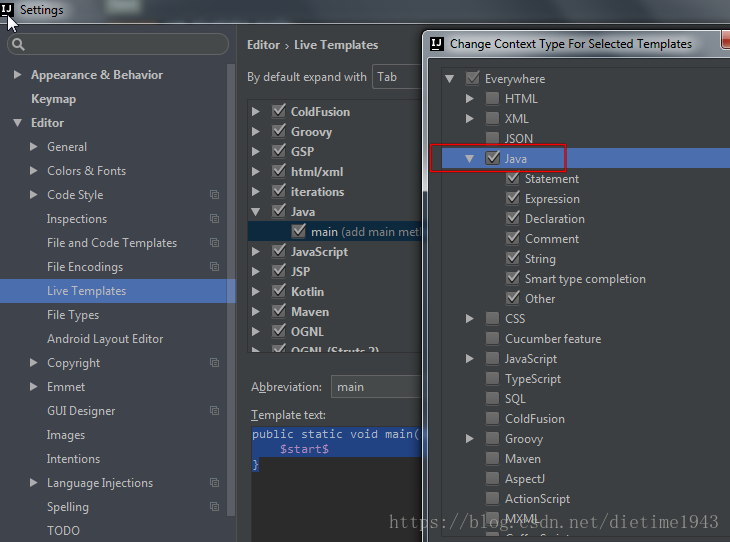Uncheck Smart type completion checkbox
The image size is (730, 542).
(x=513, y=278)
